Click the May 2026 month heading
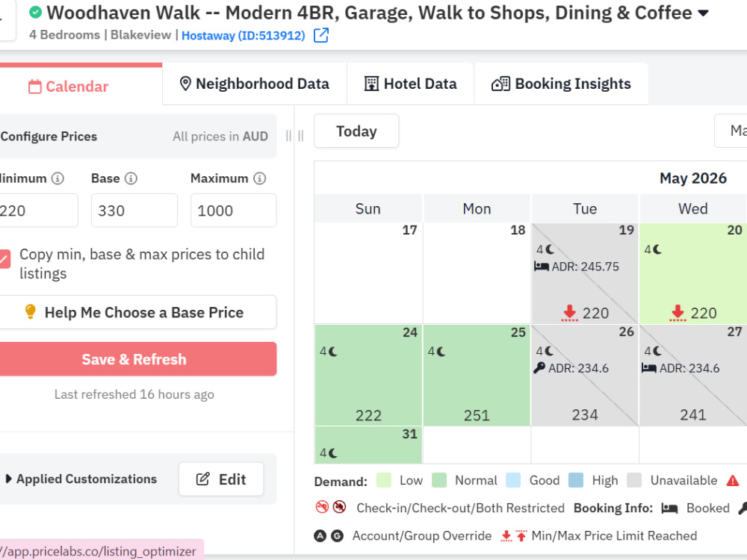The height and width of the screenshot is (560, 747). coord(693,178)
